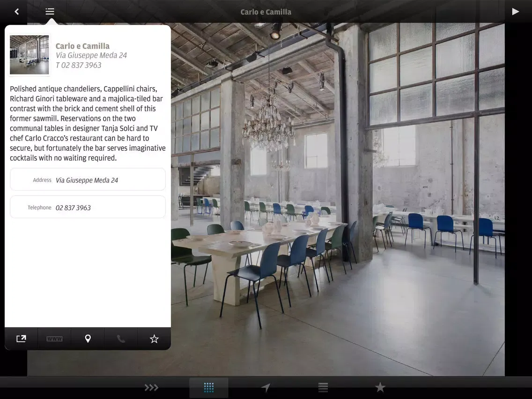Open the WWW website button

point(54,339)
